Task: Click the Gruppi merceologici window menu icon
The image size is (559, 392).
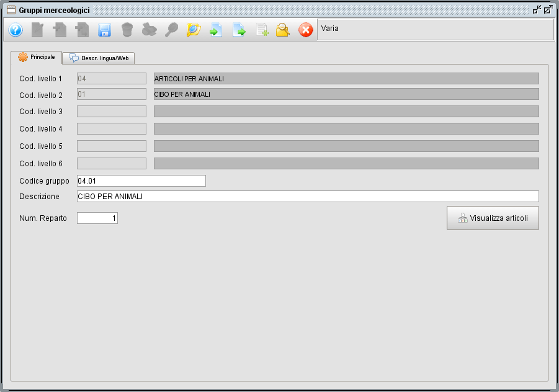Action: (x=11, y=11)
